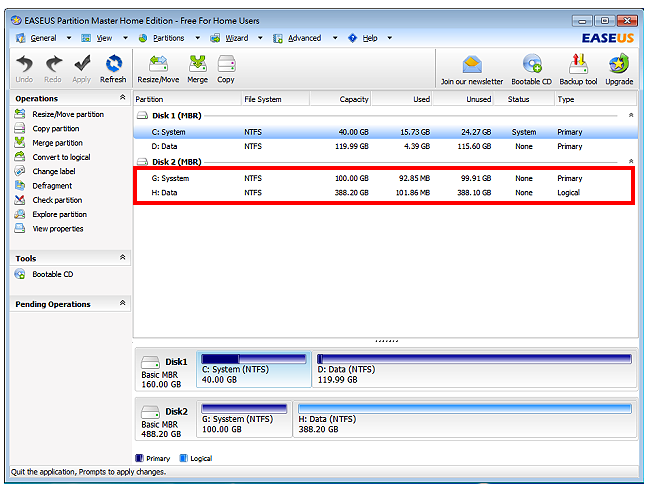Click the Primary legend color swatch
The height and width of the screenshot is (490, 650).
click(139, 458)
